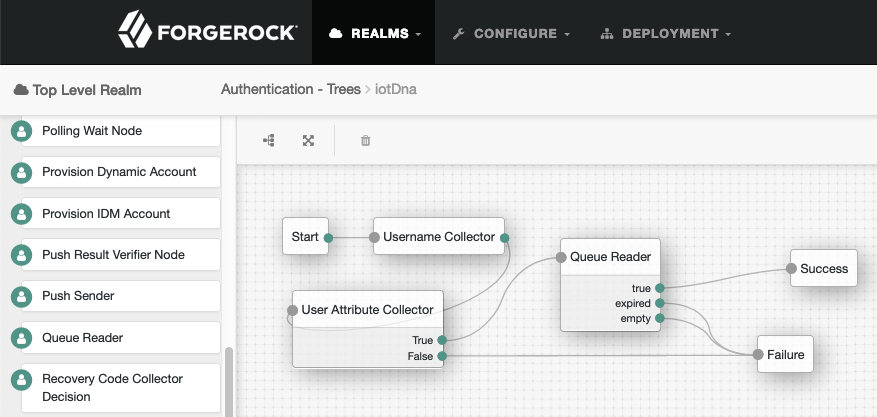The height and width of the screenshot is (417, 877).
Task: Go to Authentication - Trees breadcrumb
Action: [290, 89]
